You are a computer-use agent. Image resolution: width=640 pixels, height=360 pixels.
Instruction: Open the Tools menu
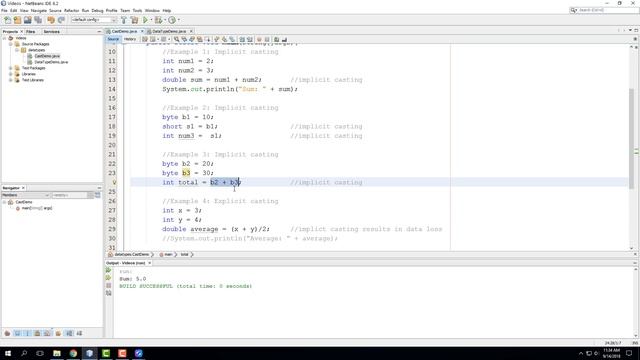[137, 10]
